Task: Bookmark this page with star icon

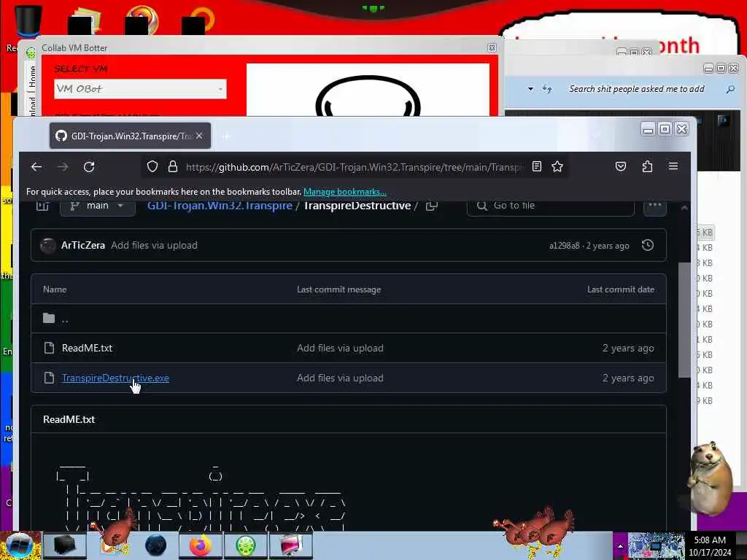Action: (x=557, y=167)
